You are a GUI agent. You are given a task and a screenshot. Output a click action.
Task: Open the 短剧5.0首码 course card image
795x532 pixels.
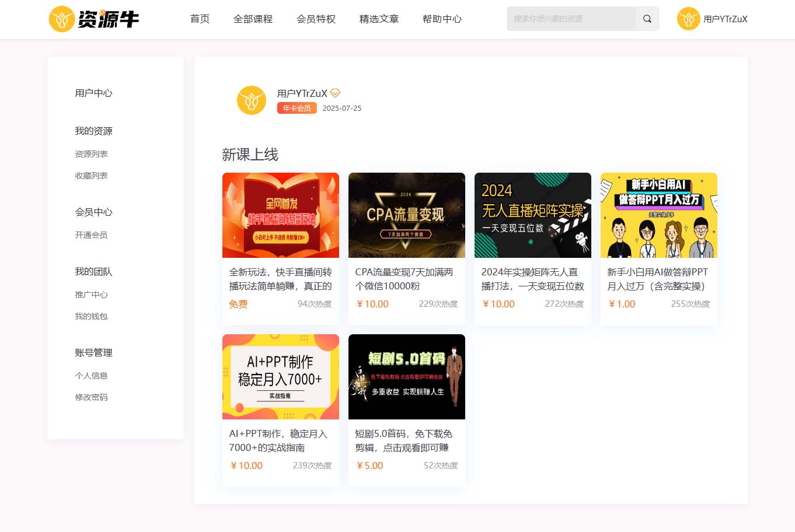pos(406,377)
